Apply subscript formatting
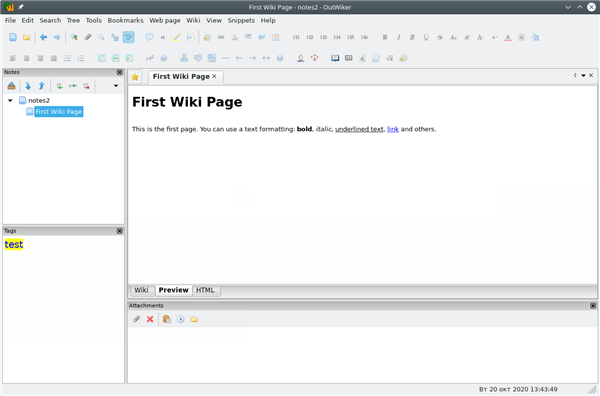Viewport: 600px width, 396px height. coord(453,37)
